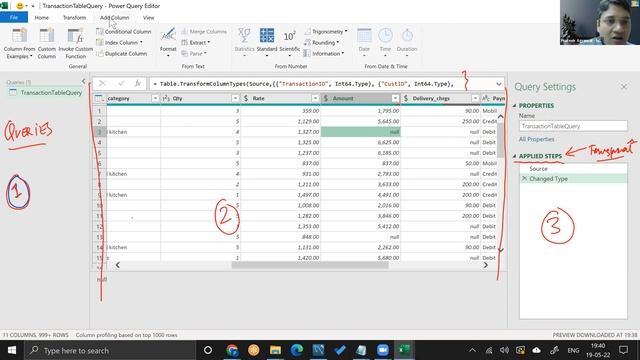This screenshot has width=640, height=360.
Task: Switch to Excel in the taskbar
Action: [x=404, y=350]
